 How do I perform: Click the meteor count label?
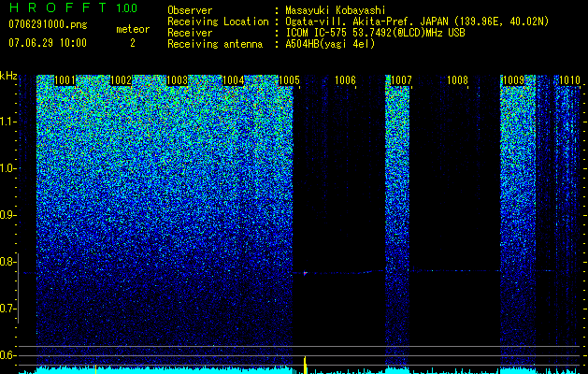133,29
